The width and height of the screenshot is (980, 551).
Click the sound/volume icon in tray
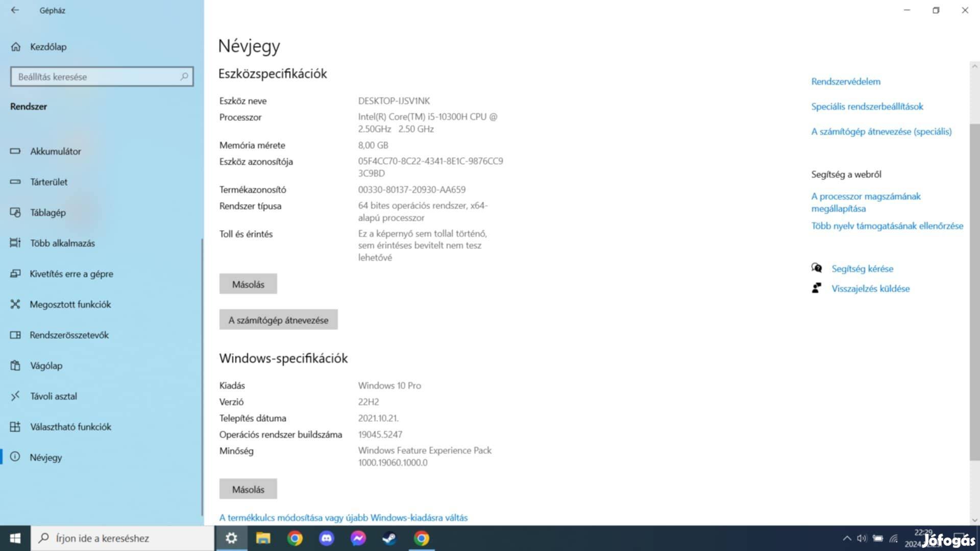862,538
